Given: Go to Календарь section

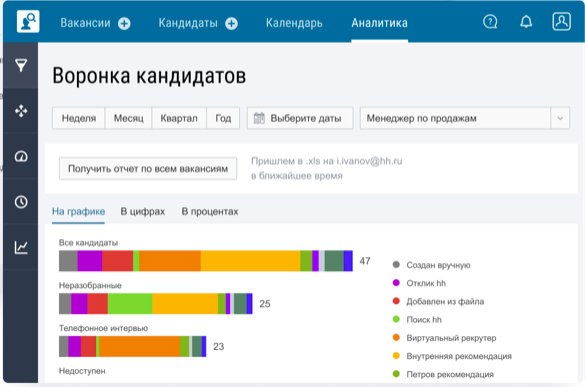Looking at the screenshot, I should click(294, 23).
